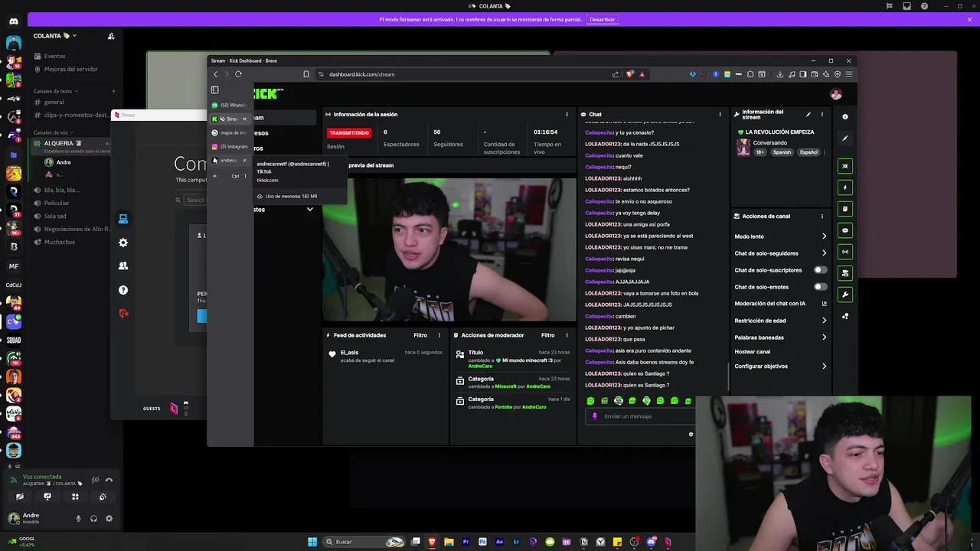The height and width of the screenshot is (551, 980).
Task: Switch to the WhatsApp tab
Action: pos(230,105)
